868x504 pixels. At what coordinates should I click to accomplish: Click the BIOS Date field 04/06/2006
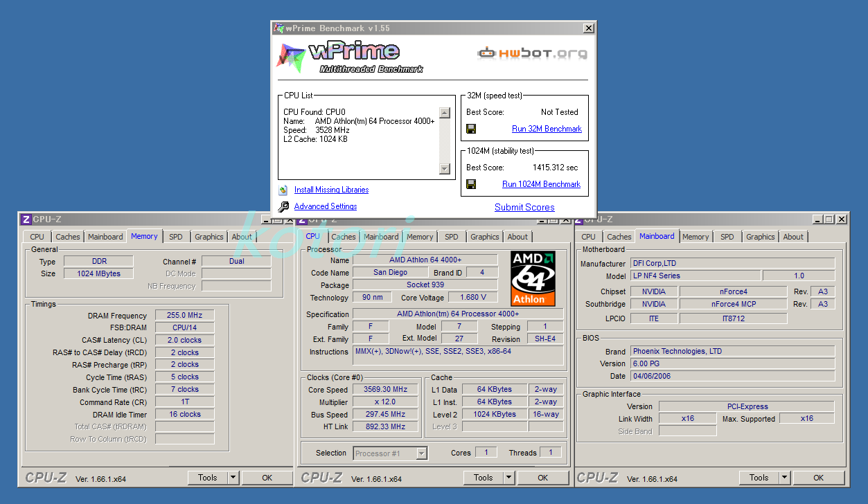click(x=733, y=377)
